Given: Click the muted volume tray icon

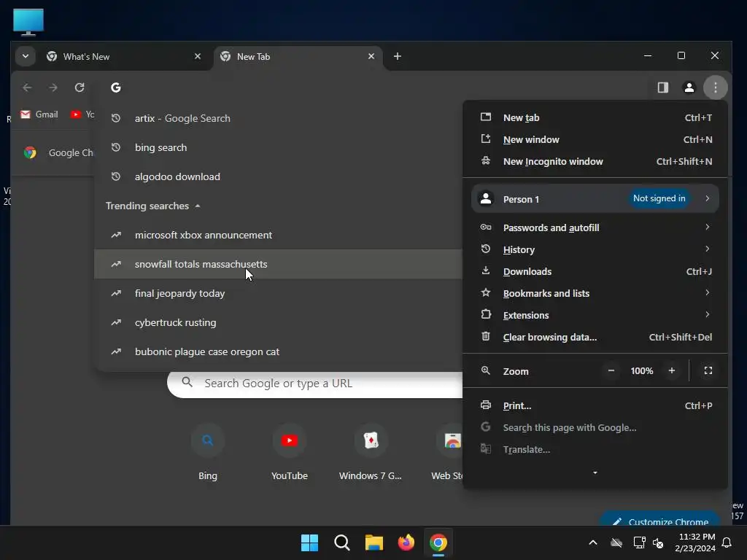Looking at the screenshot, I should click(x=659, y=542).
